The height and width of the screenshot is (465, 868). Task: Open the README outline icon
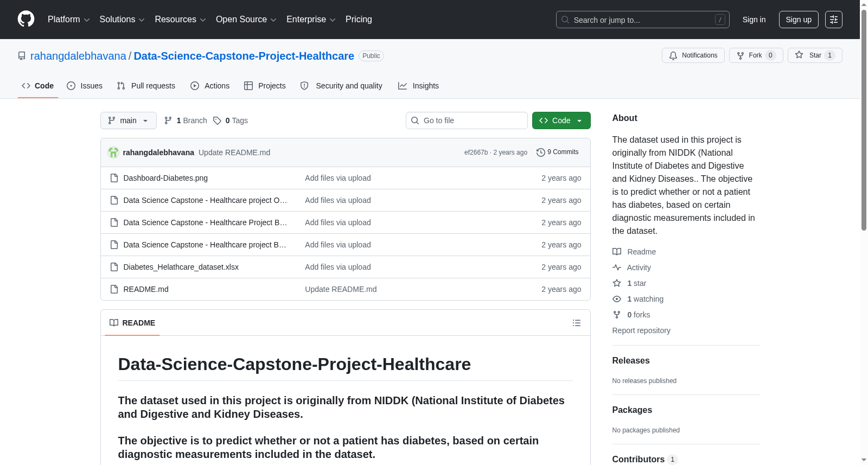click(576, 323)
